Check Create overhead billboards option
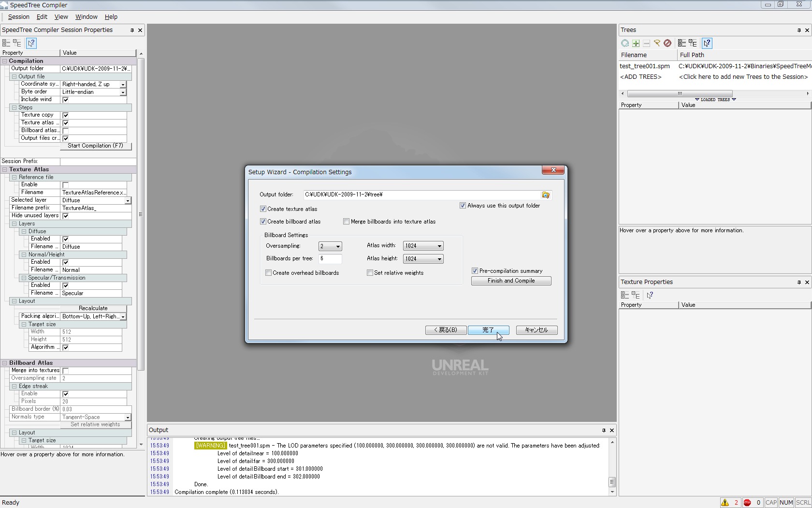Image resolution: width=812 pixels, height=508 pixels. (x=269, y=273)
